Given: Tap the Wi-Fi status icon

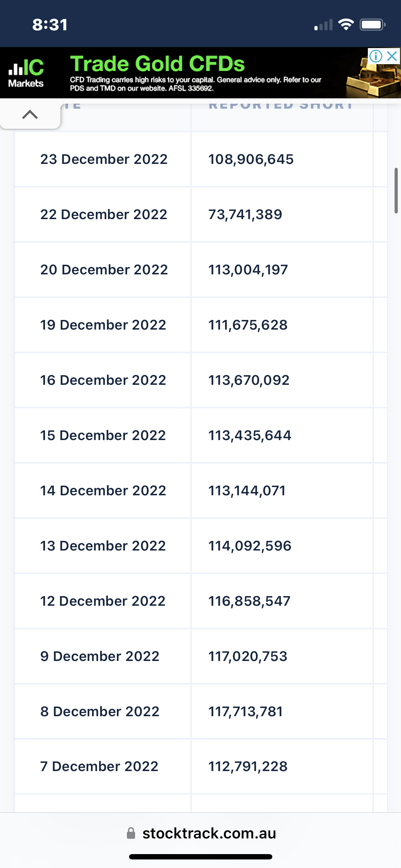Looking at the screenshot, I should click(346, 25).
